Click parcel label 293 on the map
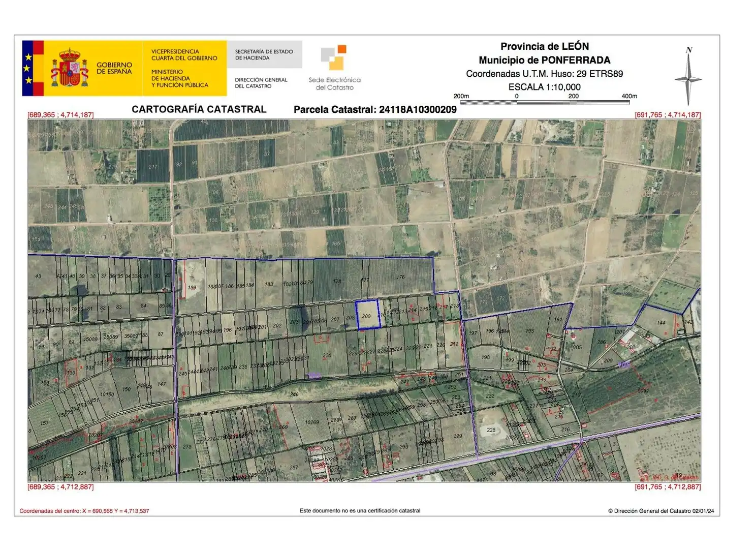 point(404,447)
